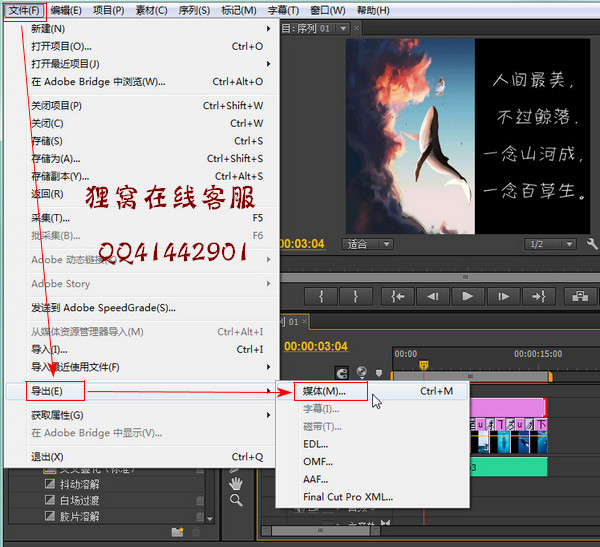Open the 帮助(H) menu

(373, 10)
